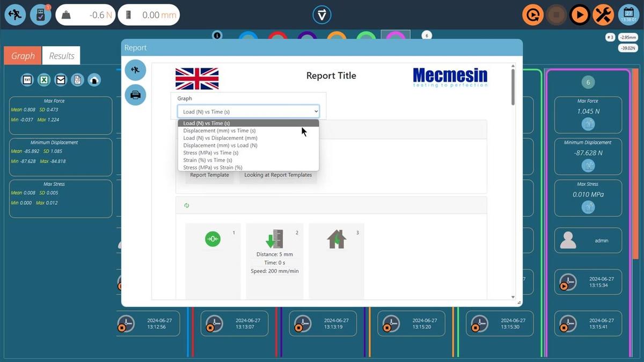The width and height of the screenshot is (644, 362).
Task: Email the results using the envelope icon
Action: coord(61,80)
